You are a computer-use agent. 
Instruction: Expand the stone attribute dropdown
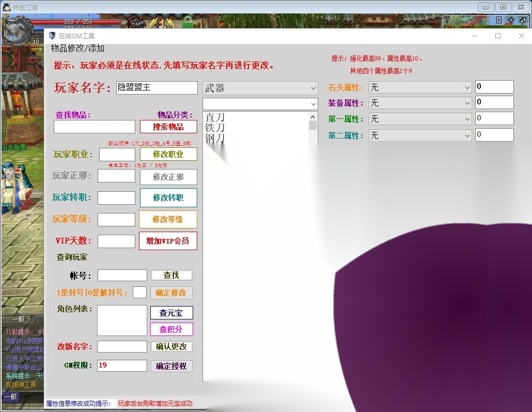click(420, 88)
